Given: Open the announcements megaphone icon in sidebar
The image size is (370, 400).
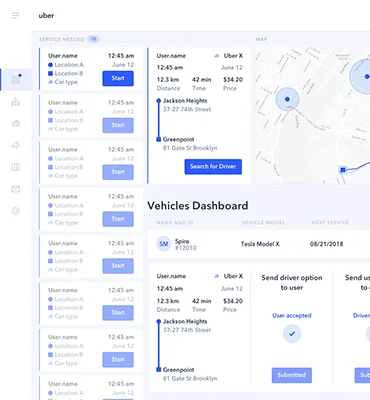Looking at the screenshot, I should click(x=16, y=145).
